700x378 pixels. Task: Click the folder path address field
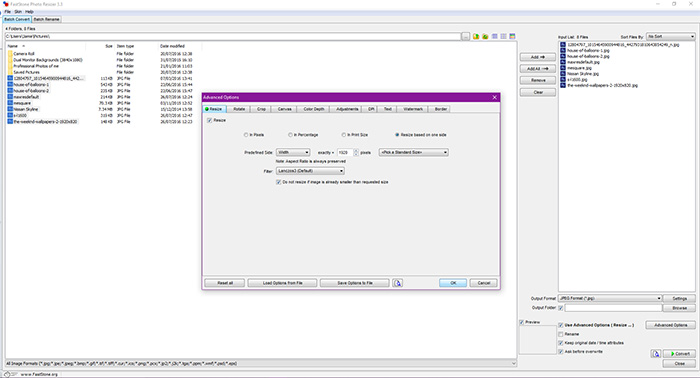pyautogui.click(x=233, y=37)
